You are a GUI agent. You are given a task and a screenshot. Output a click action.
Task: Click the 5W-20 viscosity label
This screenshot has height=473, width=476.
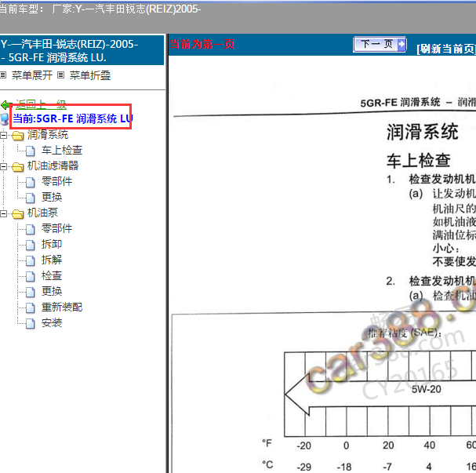[427, 390]
